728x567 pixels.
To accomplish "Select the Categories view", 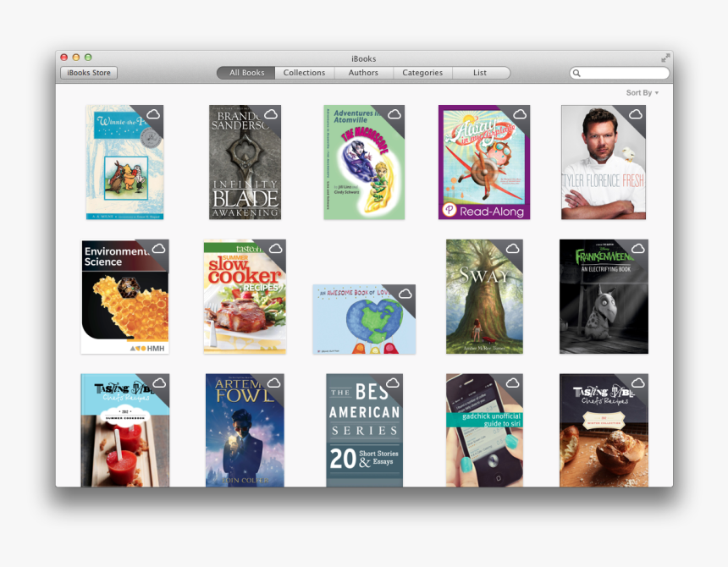I will click(422, 73).
